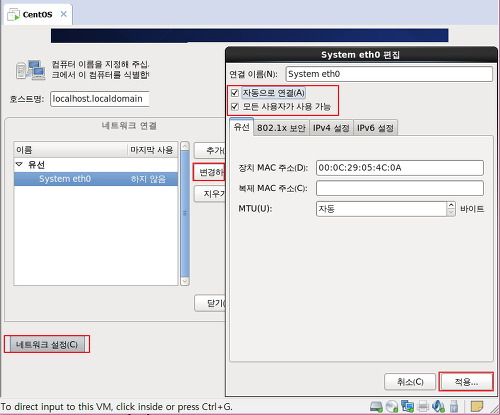
Task: Click the '연결 이름(N)' input field
Action: coord(389,74)
